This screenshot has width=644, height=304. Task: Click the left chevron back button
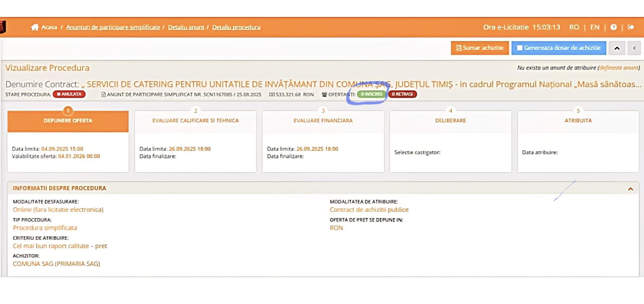(634, 48)
